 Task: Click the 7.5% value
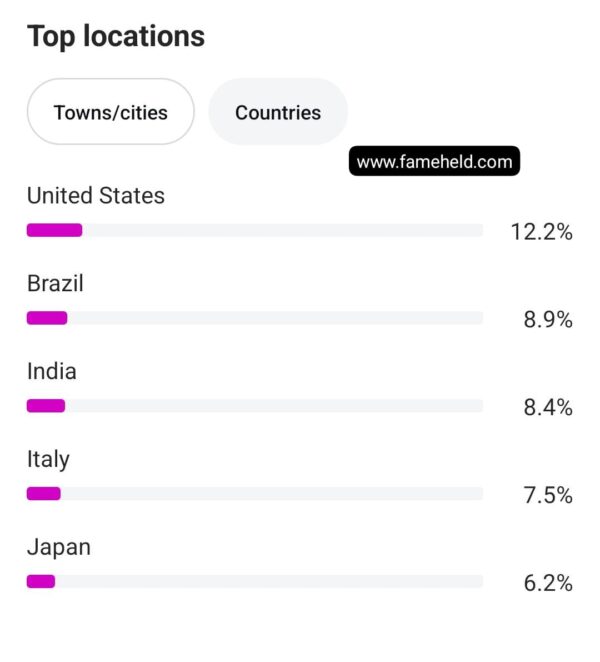(x=548, y=495)
